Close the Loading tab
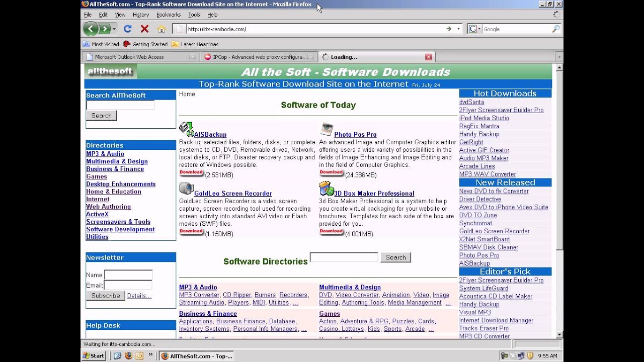This screenshot has width=644, height=362. click(x=428, y=57)
